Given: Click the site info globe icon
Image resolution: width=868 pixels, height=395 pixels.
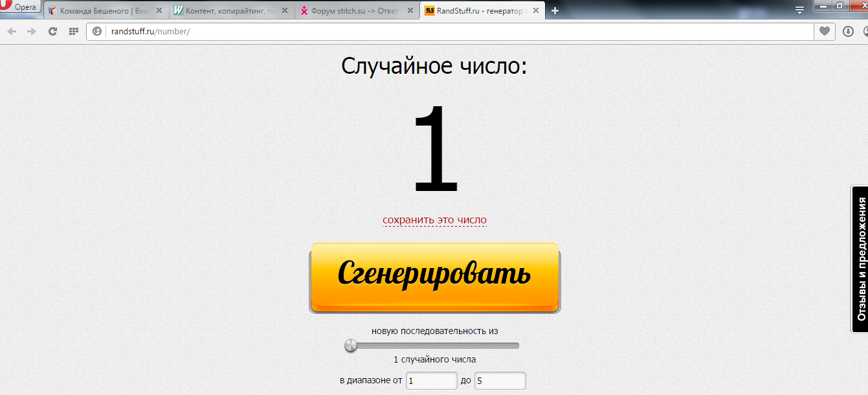Looking at the screenshot, I should (98, 31).
